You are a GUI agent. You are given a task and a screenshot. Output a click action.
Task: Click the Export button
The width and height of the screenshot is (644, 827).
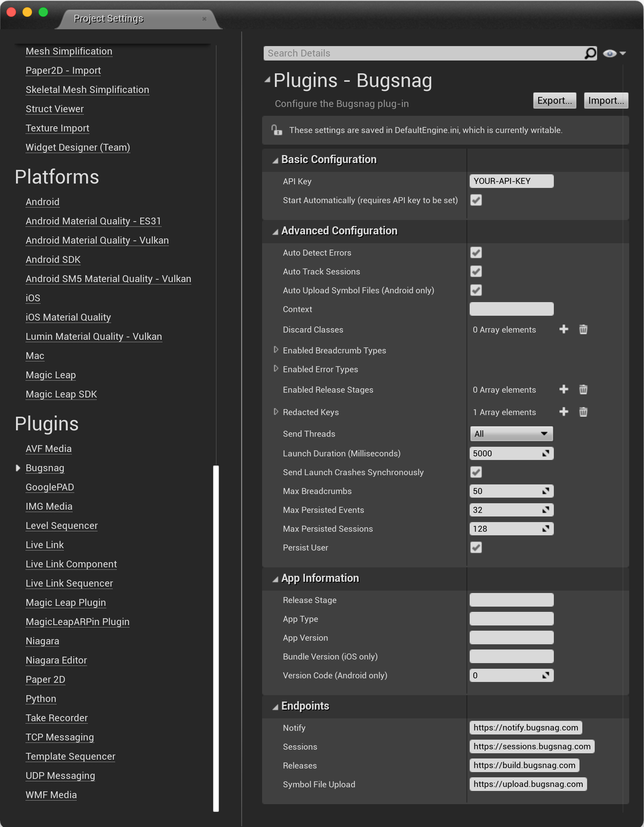(x=555, y=100)
